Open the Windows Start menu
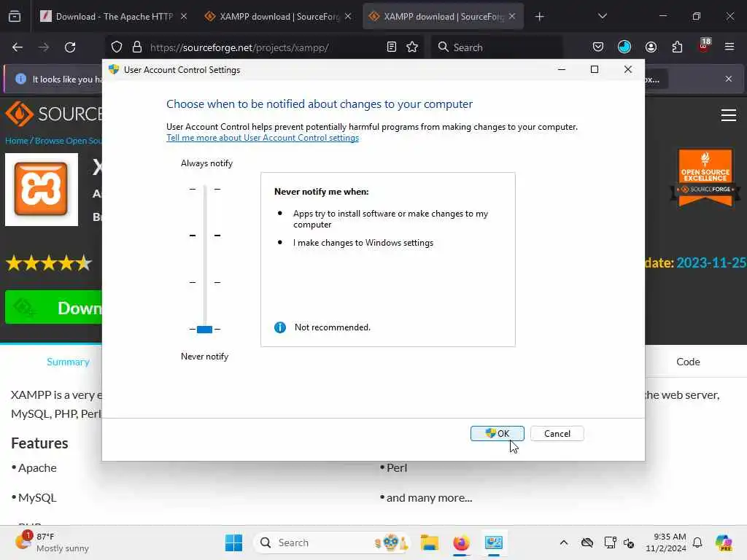This screenshot has height=560, width=747. 233,542
